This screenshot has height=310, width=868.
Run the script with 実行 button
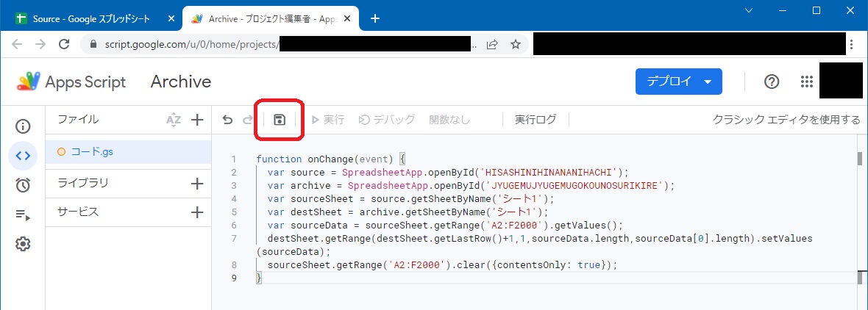(x=328, y=119)
